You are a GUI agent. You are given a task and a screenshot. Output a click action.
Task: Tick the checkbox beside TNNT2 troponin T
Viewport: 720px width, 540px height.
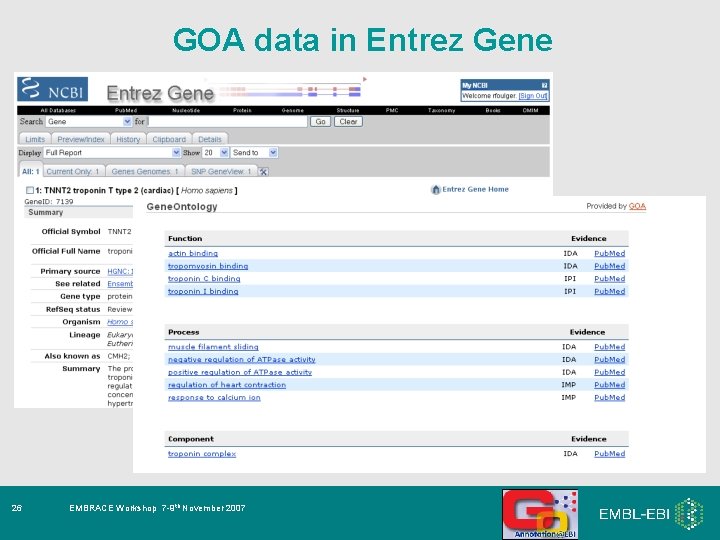pyautogui.click(x=30, y=190)
